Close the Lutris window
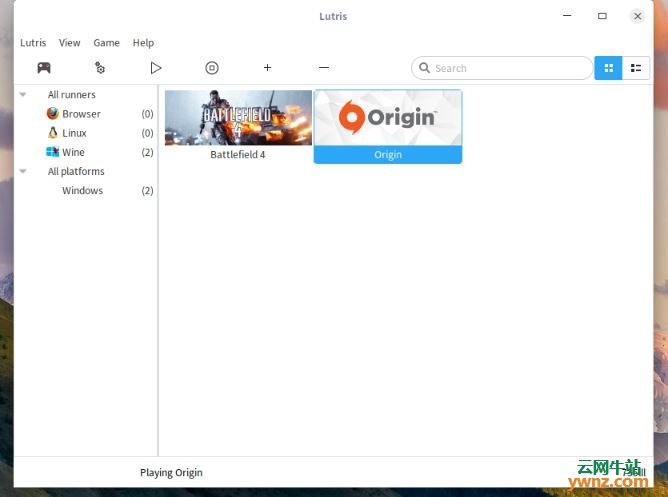This screenshot has height=497, width=668. 637,16
